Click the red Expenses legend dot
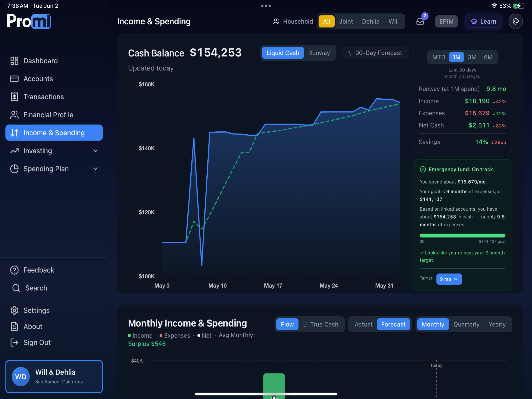This screenshot has height=399, width=532. pyautogui.click(x=161, y=335)
